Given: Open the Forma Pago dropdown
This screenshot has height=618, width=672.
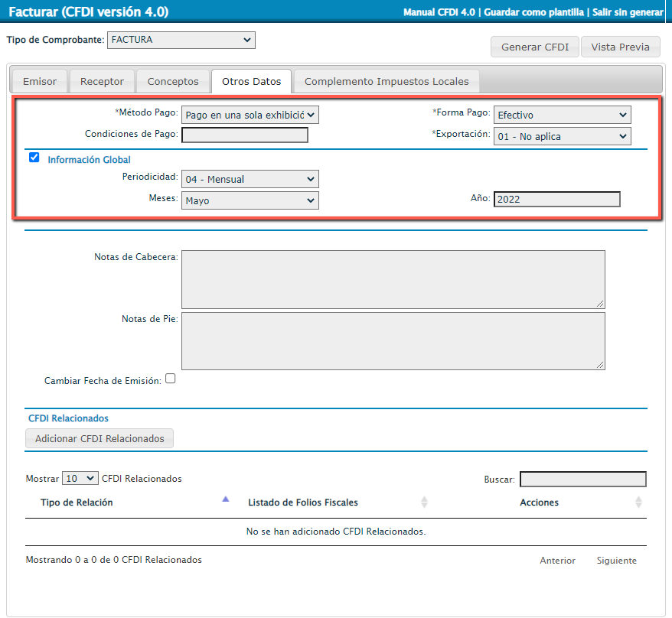Looking at the screenshot, I should click(562, 115).
